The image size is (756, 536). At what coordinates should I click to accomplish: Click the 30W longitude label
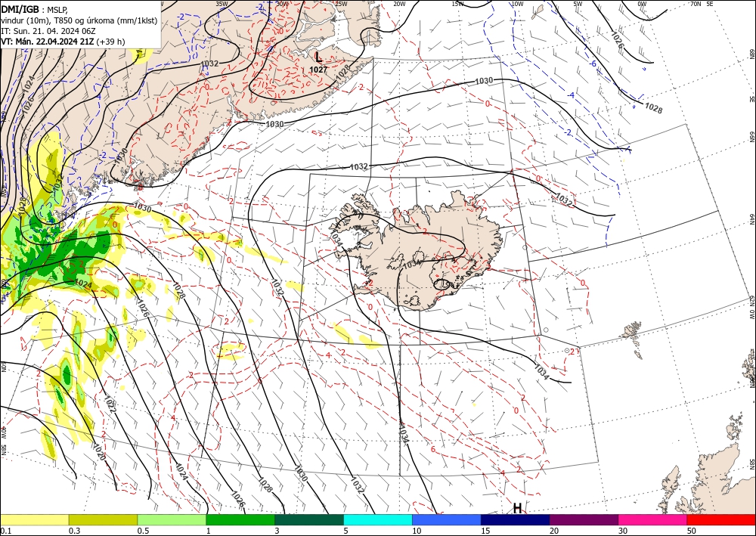tap(282, 4)
